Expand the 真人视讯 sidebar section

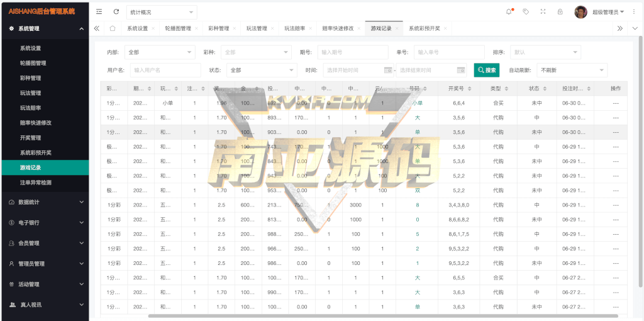pyautogui.click(x=45, y=305)
